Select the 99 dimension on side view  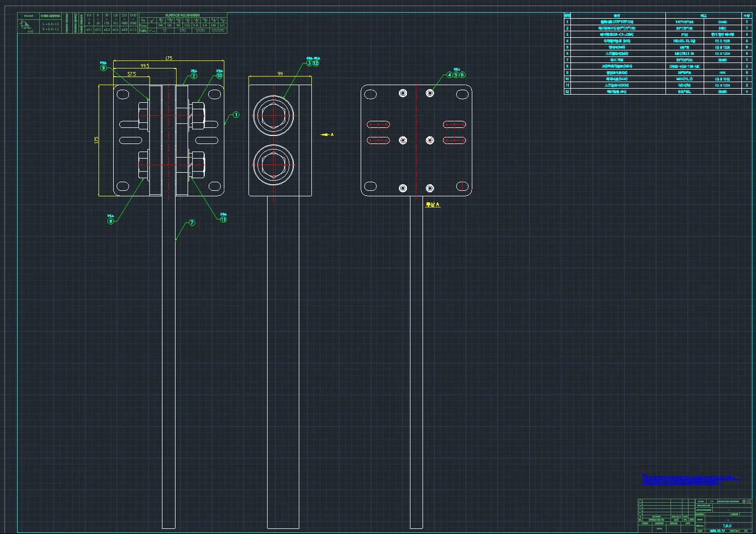(x=280, y=74)
